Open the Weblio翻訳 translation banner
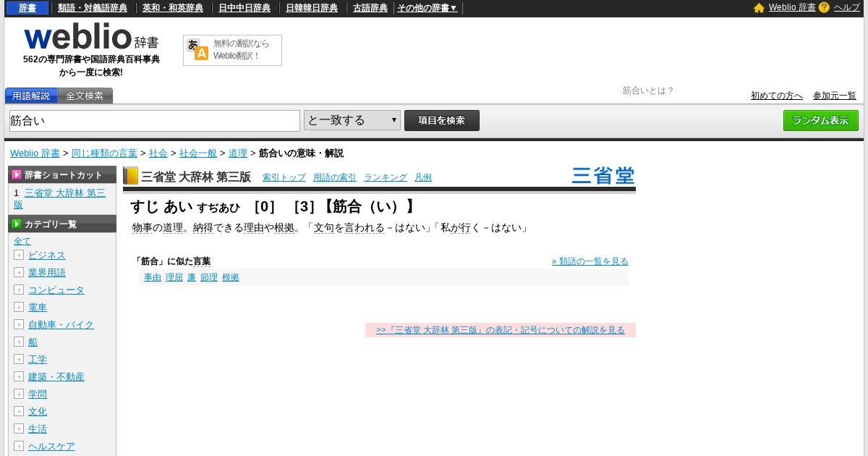Image resolution: width=868 pixels, height=456 pixels. (x=232, y=51)
